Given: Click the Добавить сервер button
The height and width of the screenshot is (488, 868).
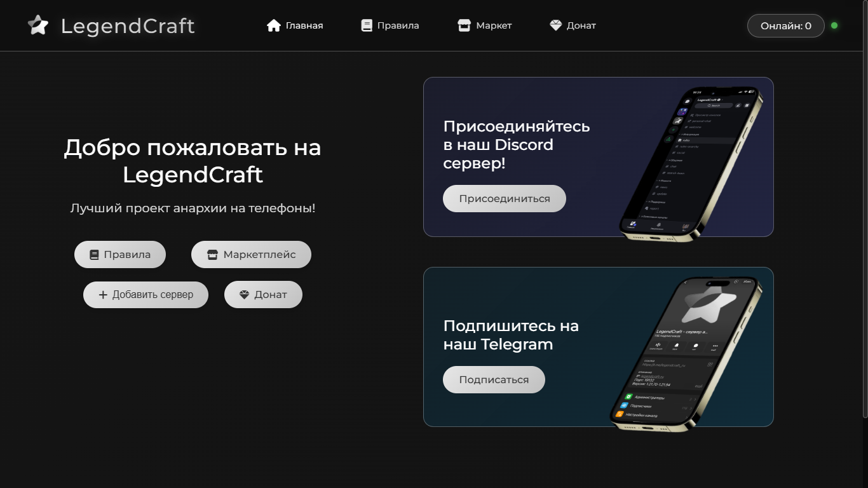Looking at the screenshot, I should [146, 295].
